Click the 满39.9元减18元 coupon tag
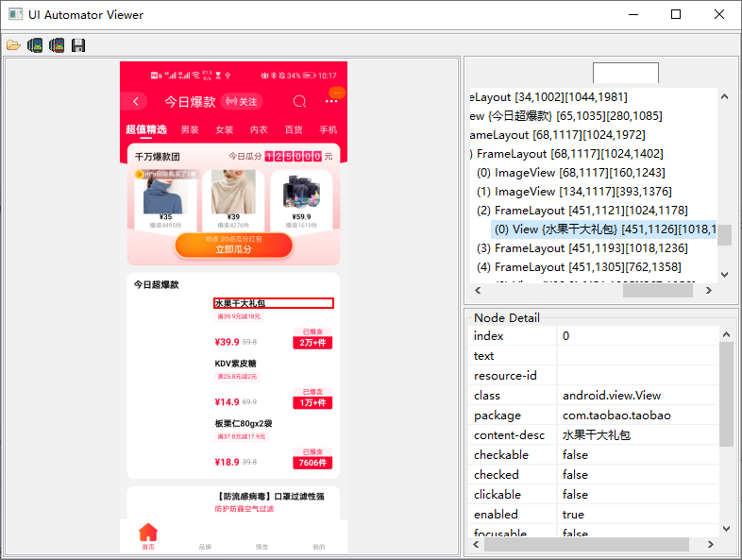742x560 pixels. click(x=239, y=316)
